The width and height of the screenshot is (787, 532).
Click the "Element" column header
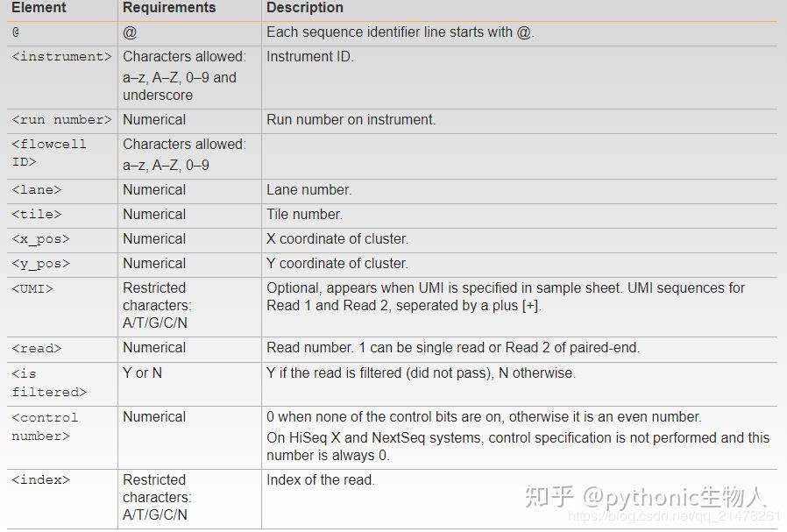pos(39,8)
